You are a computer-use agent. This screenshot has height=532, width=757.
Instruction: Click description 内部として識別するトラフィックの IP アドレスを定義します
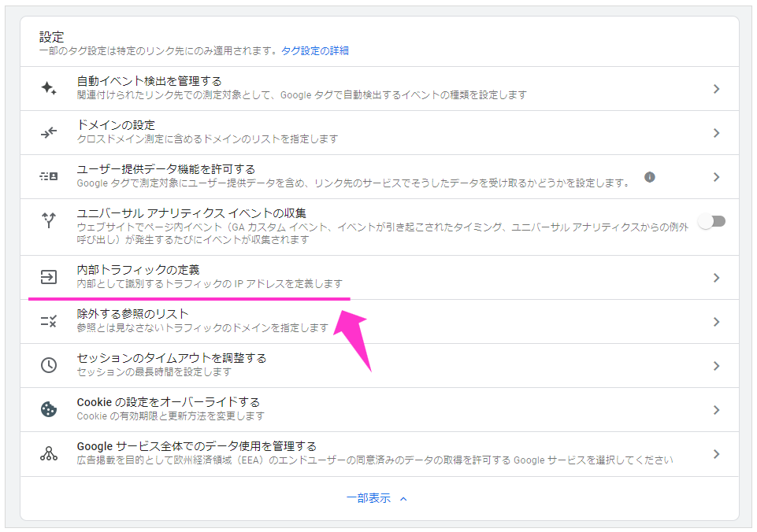[210, 283]
